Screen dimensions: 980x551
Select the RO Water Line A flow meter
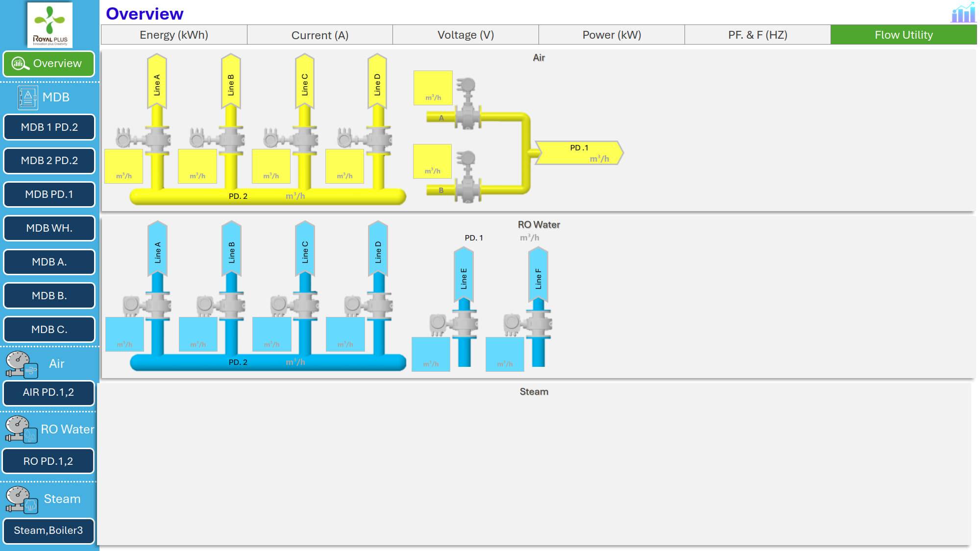(146, 306)
